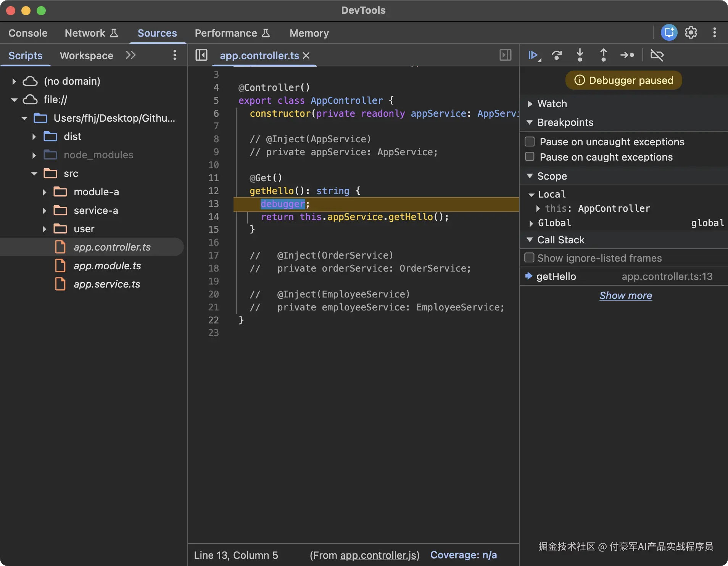
Task: Enable Pause on caught exceptions
Action: click(530, 157)
